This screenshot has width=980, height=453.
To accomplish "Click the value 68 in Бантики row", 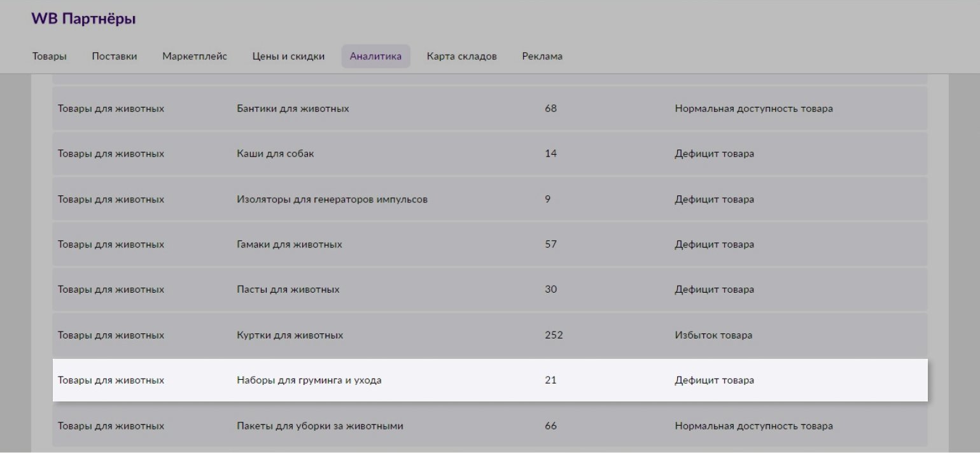I will pos(551,109).
